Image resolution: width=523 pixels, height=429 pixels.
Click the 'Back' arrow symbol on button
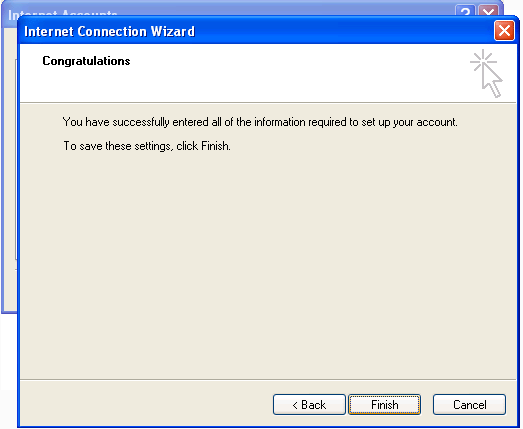coord(295,405)
